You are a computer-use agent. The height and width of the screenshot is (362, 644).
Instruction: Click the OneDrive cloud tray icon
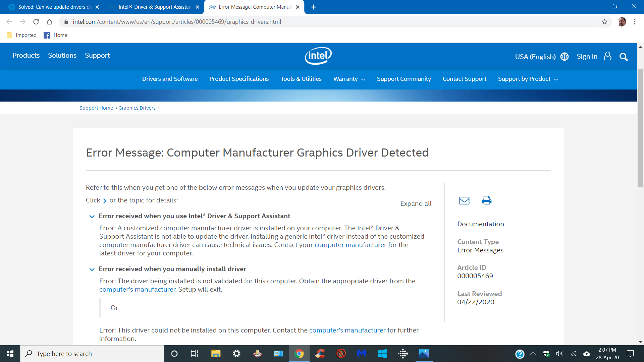click(x=587, y=354)
